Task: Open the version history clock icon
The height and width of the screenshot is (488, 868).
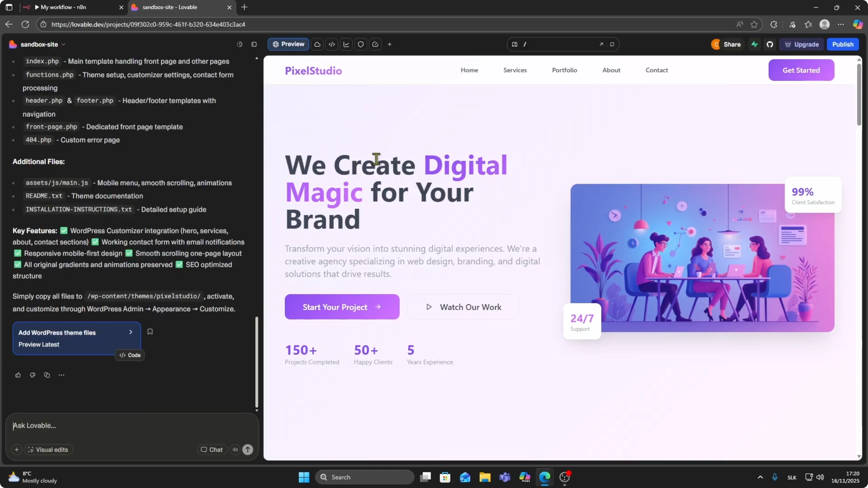Action: point(239,45)
